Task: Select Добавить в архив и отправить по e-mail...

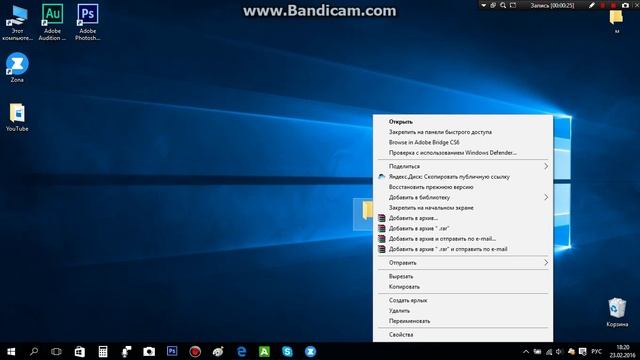Action: pyautogui.click(x=463, y=239)
